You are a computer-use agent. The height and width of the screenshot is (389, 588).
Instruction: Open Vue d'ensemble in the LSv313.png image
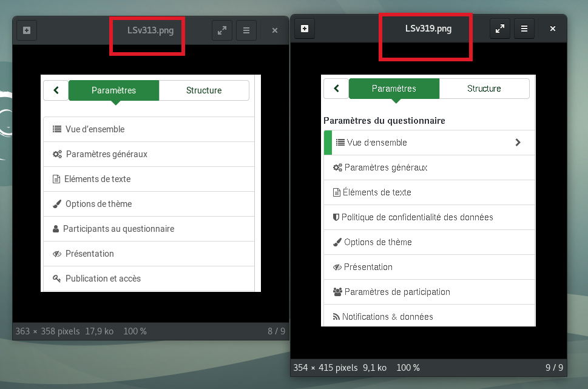149,129
